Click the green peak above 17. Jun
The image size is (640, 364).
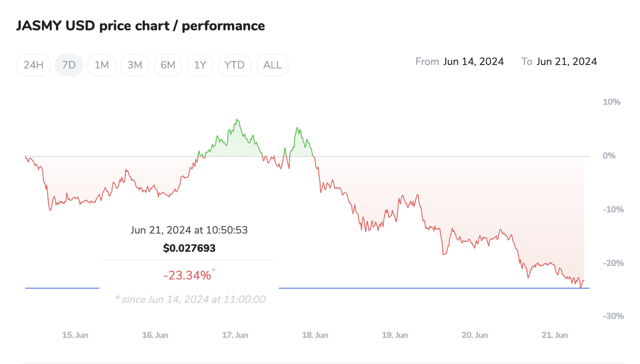pyautogui.click(x=237, y=120)
